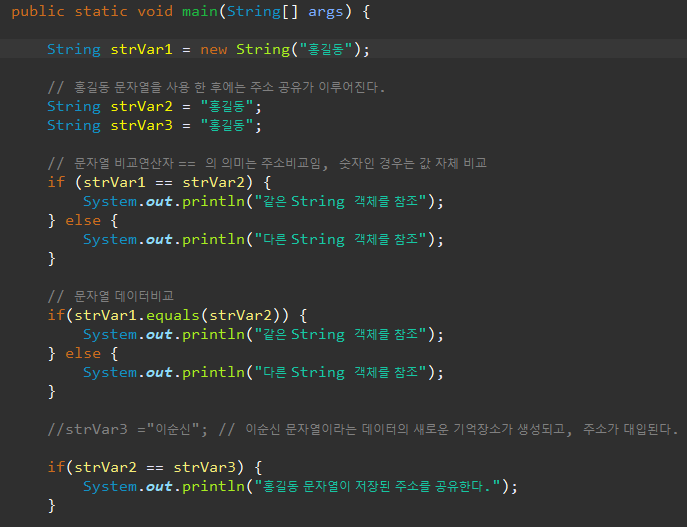
Task: Click the 'equals' method call
Action: tap(173, 315)
